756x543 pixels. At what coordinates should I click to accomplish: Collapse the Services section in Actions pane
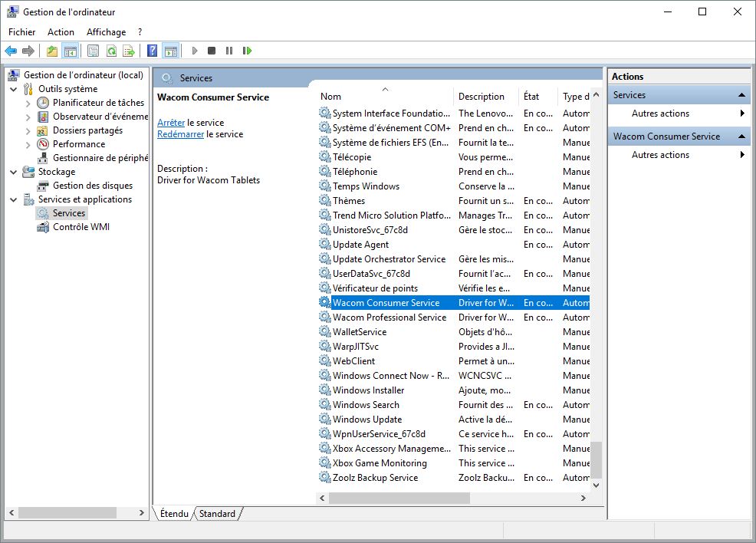point(742,95)
